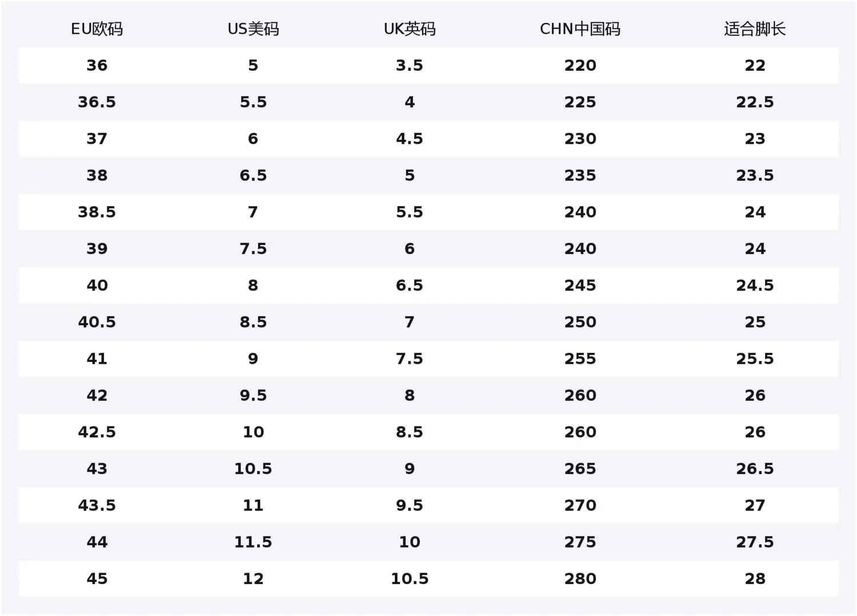Select EU size 36.5 cell

(97, 102)
